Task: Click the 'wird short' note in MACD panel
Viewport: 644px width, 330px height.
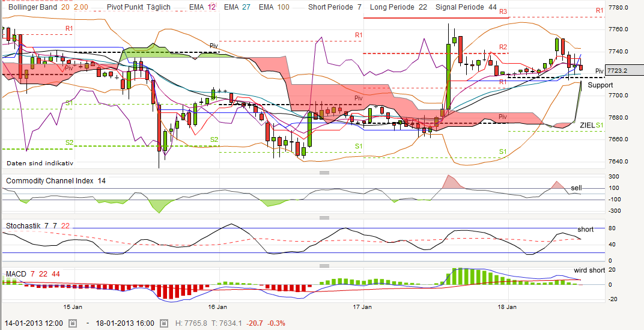Action: point(589,270)
